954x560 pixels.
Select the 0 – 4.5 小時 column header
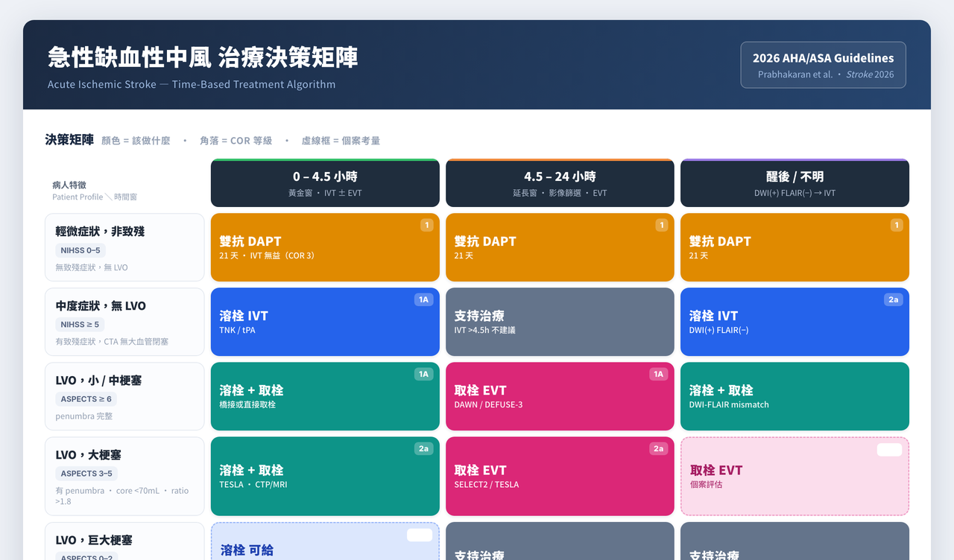click(x=325, y=183)
